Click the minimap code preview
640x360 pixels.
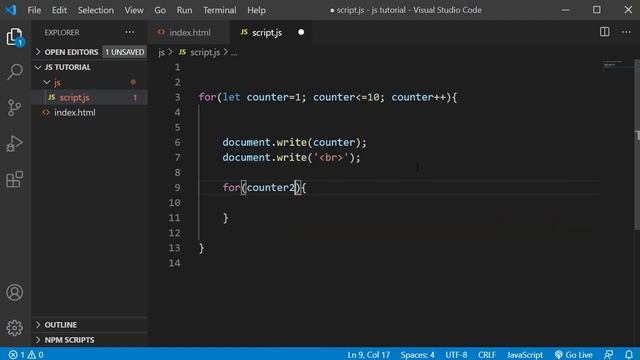(613, 64)
